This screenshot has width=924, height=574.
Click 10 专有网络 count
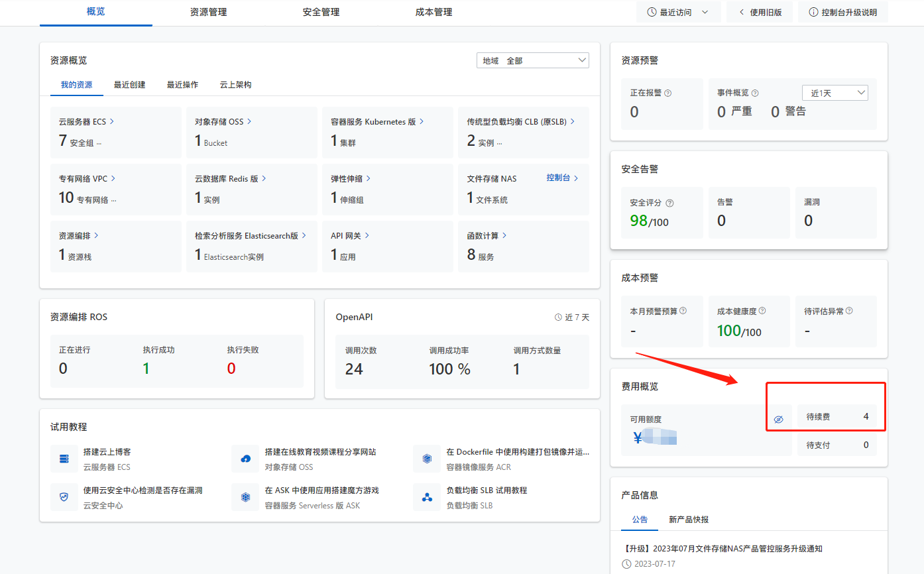pyautogui.click(x=87, y=198)
